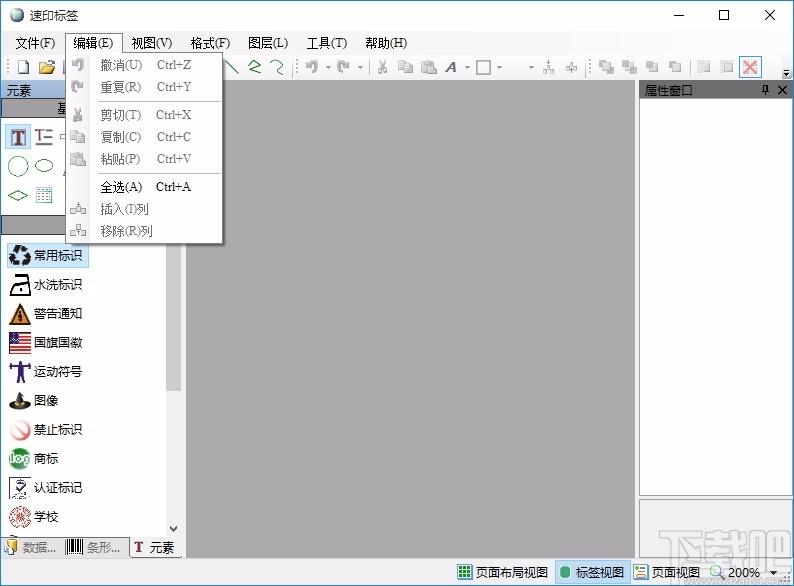Choose 撤消(U) in the edit menu
The image size is (794, 586).
[144, 65]
